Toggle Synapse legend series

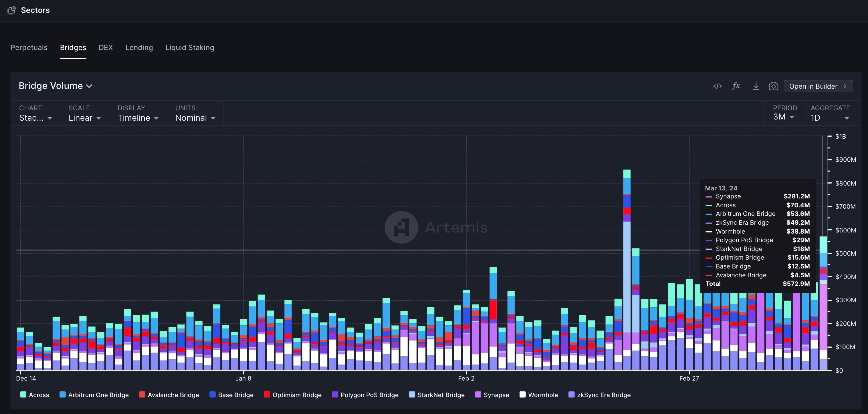click(x=492, y=395)
